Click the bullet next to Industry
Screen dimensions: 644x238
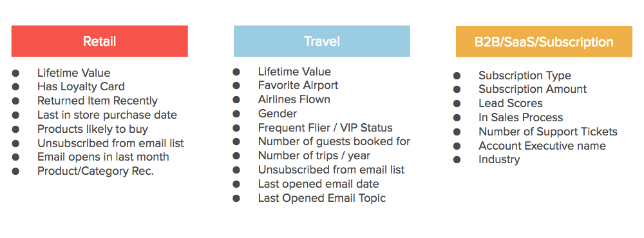(457, 160)
